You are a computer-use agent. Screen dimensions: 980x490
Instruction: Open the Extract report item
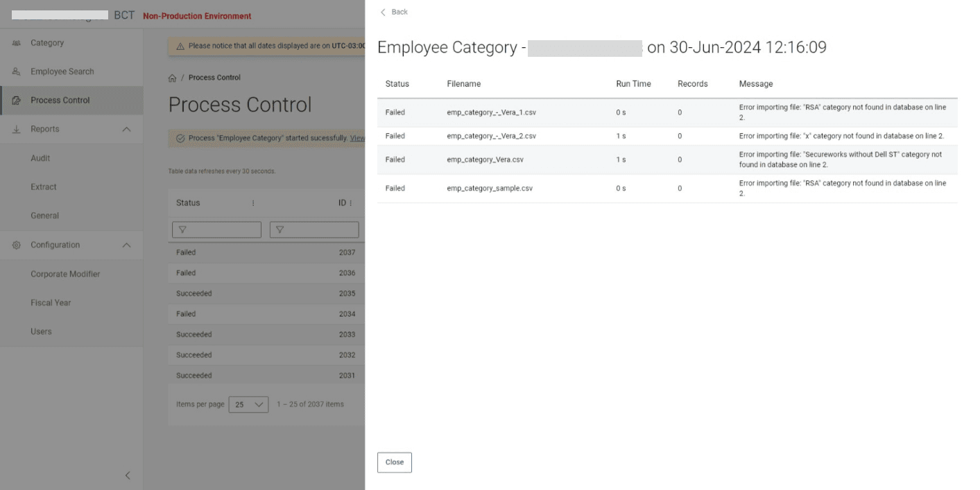71,187
